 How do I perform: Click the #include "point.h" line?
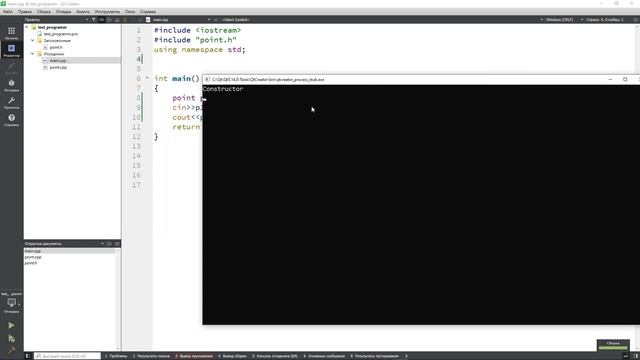click(195, 40)
